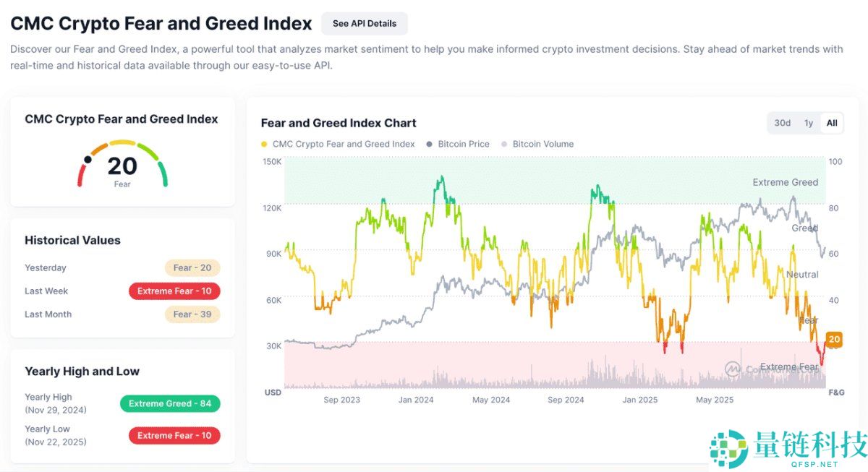Toggle CMC Crypto Fear and Greed Index legend

344,144
